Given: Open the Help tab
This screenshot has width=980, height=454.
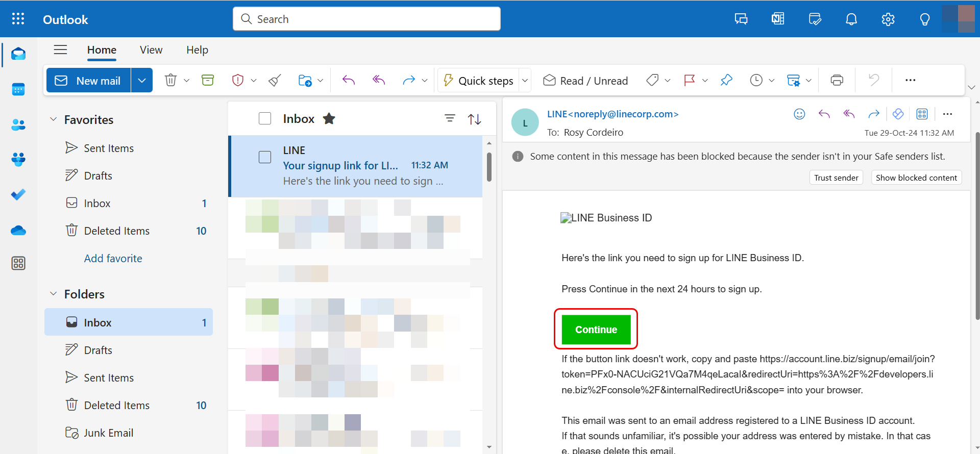Looking at the screenshot, I should 197,50.
